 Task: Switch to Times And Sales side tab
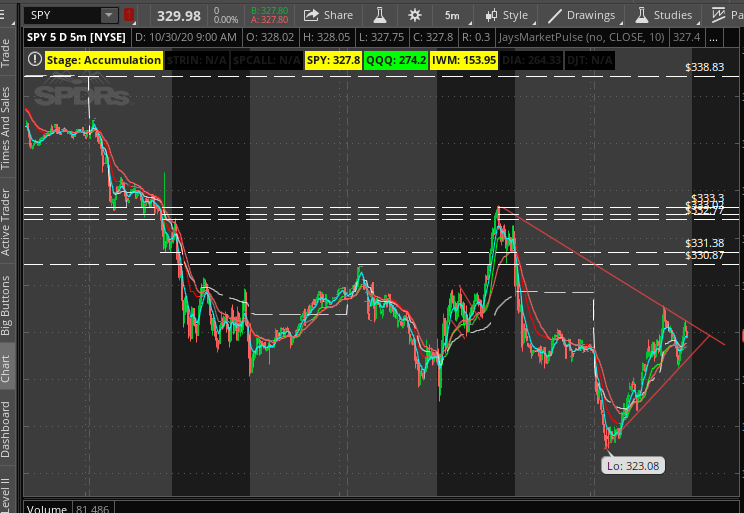[x=5, y=128]
